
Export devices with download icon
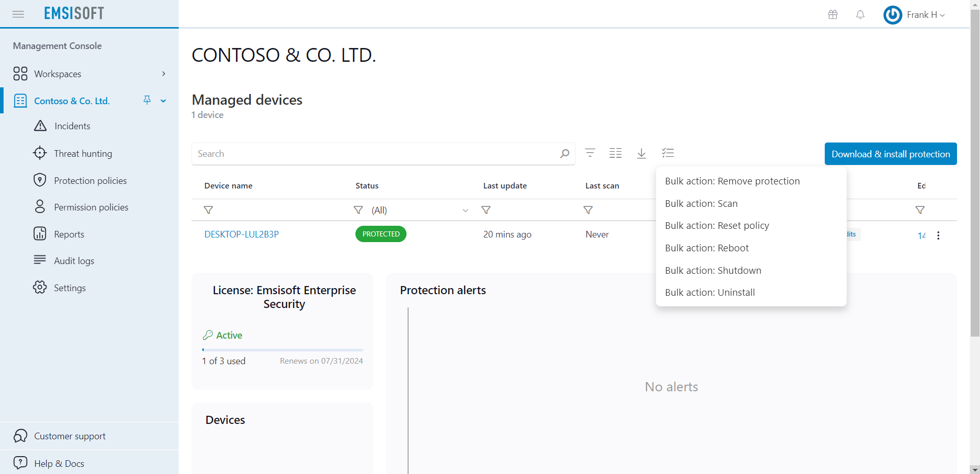pos(641,153)
